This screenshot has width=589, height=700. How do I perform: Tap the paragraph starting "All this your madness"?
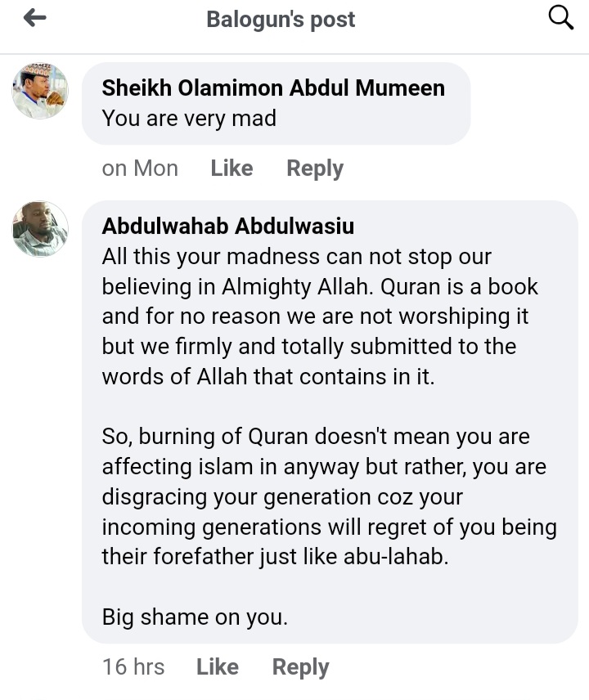point(319,316)
